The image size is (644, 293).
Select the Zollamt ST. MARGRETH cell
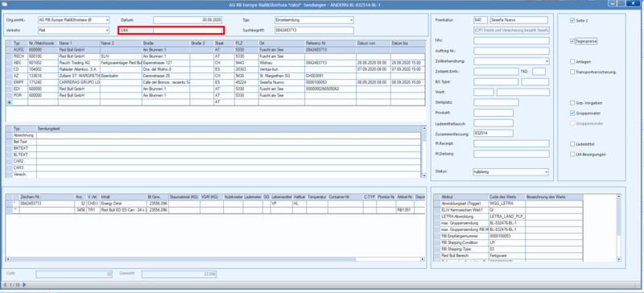coord(79,76)
